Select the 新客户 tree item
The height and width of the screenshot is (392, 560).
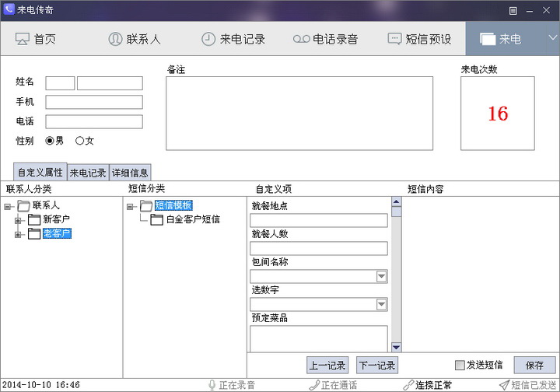[x=57, y=219]
